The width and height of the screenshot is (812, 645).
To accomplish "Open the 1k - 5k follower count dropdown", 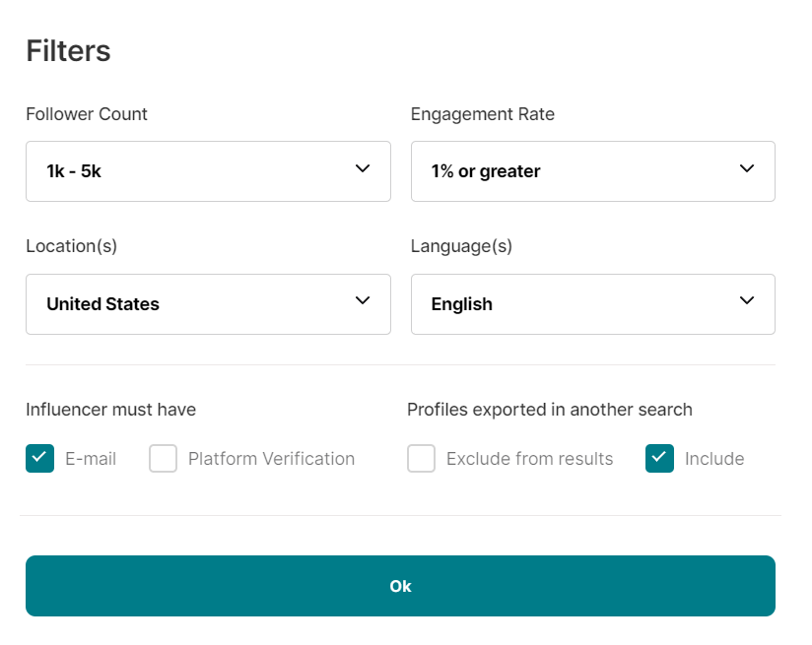I will [x=208, y=171].
